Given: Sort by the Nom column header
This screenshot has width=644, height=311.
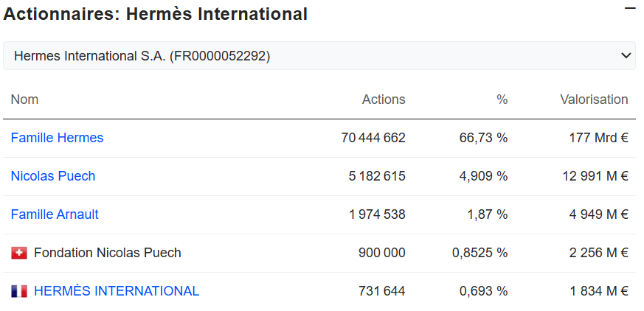Looking at the screenshot, I should click(x=24, y=99).
